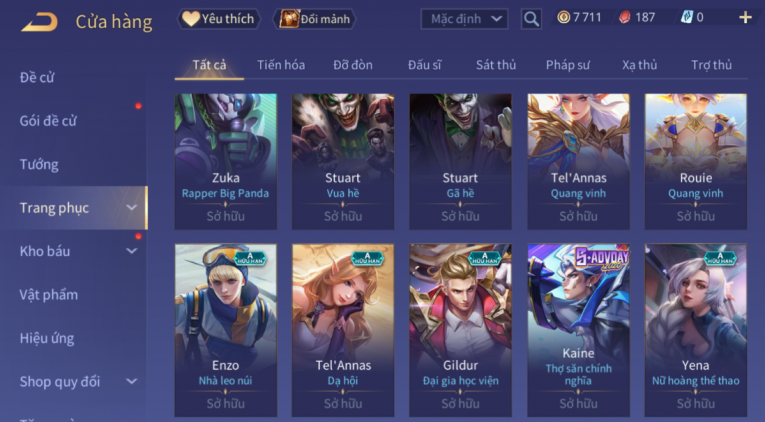Open the search magnifier icon

tap(531, 19)
